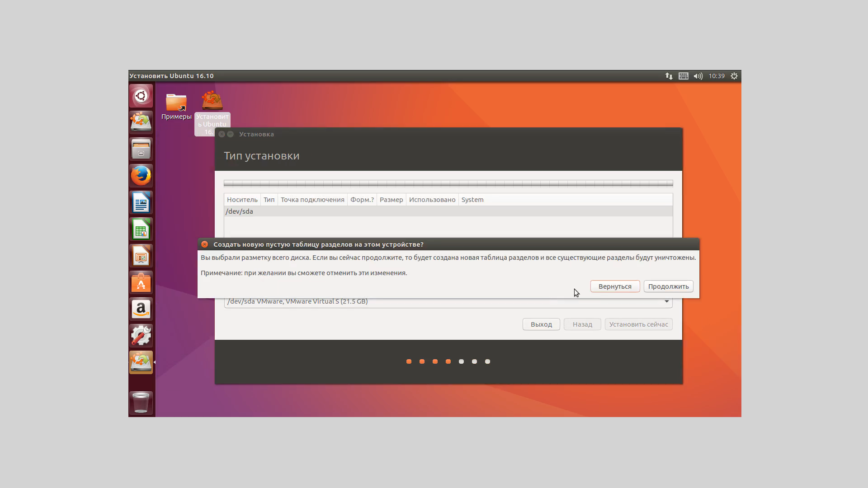Click the Ubuntu Dash home icon
Viewport: 868px width, 488px height.
(x=141, y=96)
